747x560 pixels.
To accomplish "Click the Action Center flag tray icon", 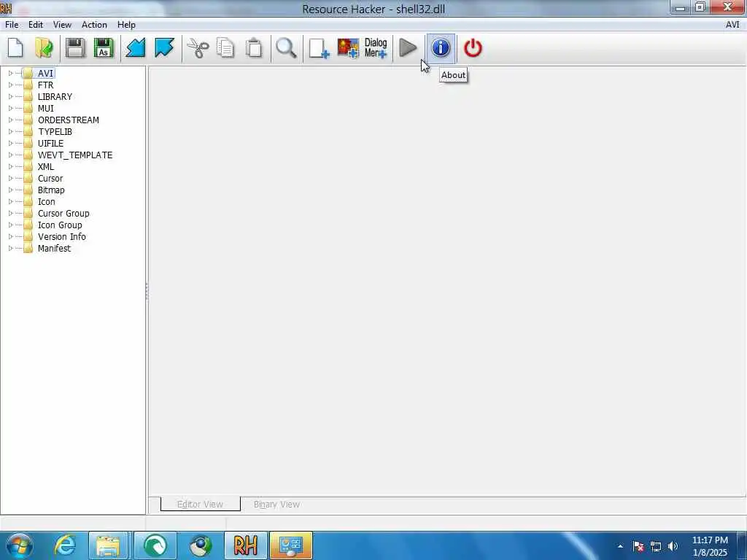I will coord(638,546).
